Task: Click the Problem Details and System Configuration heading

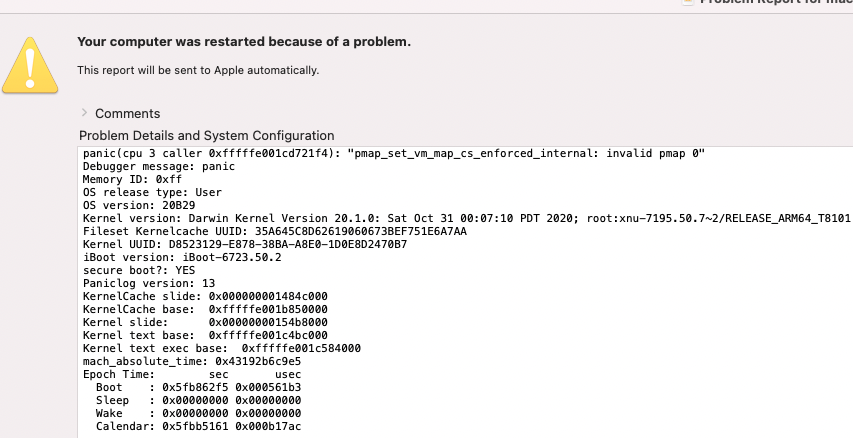Action: tap(206, 135)
